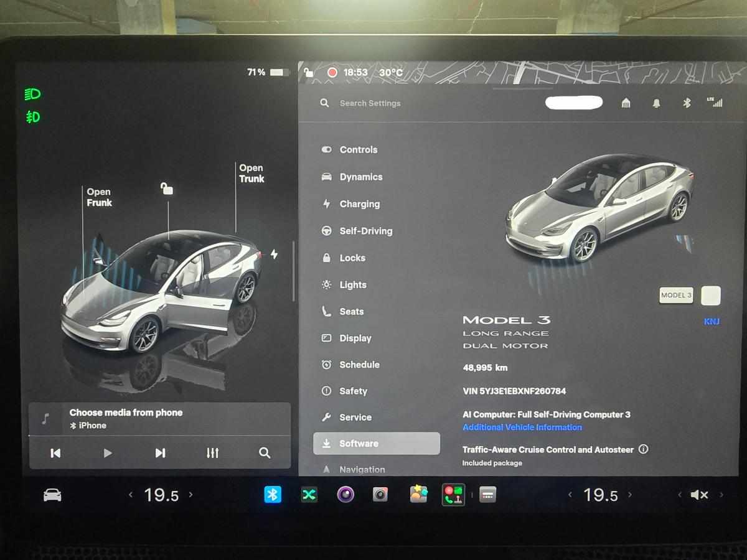Raise volume with right chevron

pyautogui.click(x=721, y=495)
